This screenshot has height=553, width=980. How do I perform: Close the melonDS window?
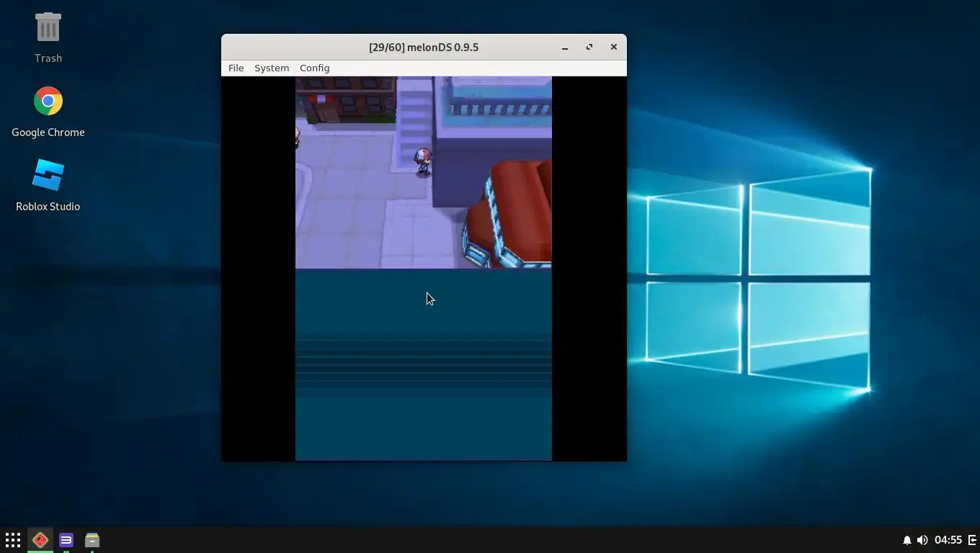[614, 48]
